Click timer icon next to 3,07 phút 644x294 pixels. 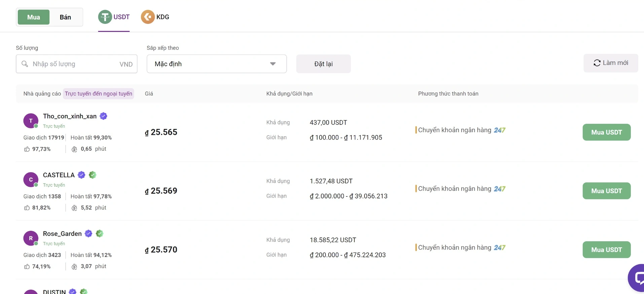coord(74,266)
